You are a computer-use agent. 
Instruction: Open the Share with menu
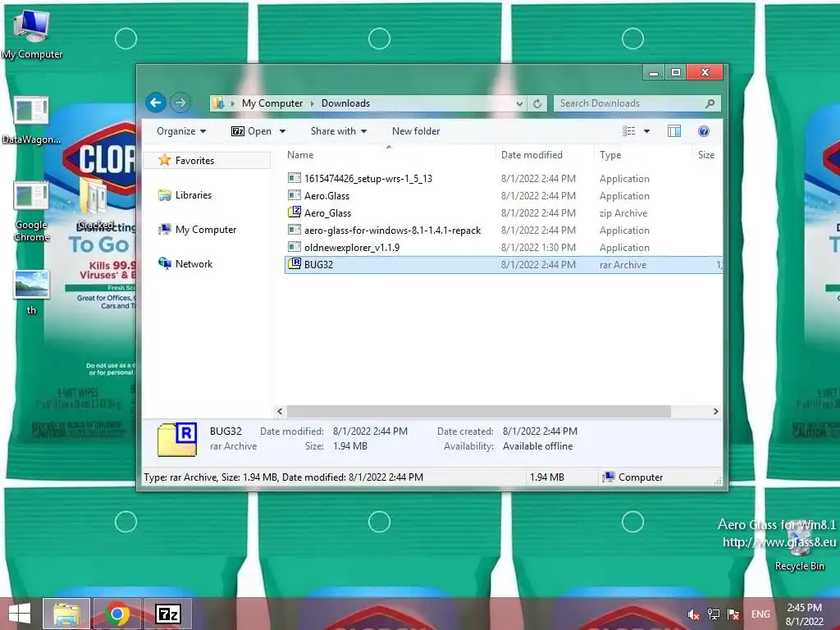pyautogui.click(x=339, y=131)
